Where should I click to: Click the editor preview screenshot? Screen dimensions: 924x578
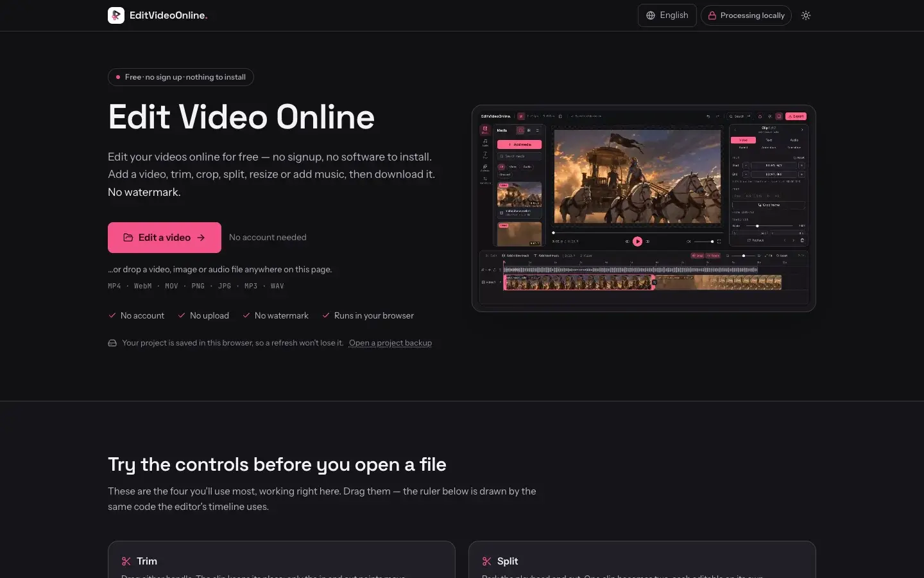click(x=644, y=208)
